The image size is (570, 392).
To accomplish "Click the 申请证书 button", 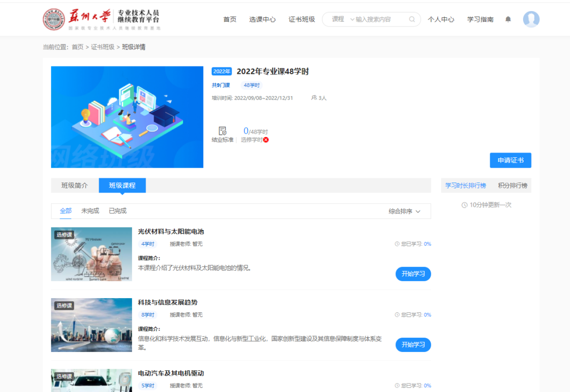I will pyautogui.click(x=510, y=160).
